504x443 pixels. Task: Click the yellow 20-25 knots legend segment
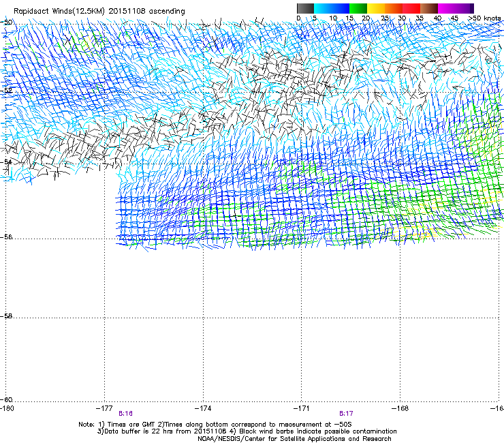pyautogui.click(x=376, y=8)
